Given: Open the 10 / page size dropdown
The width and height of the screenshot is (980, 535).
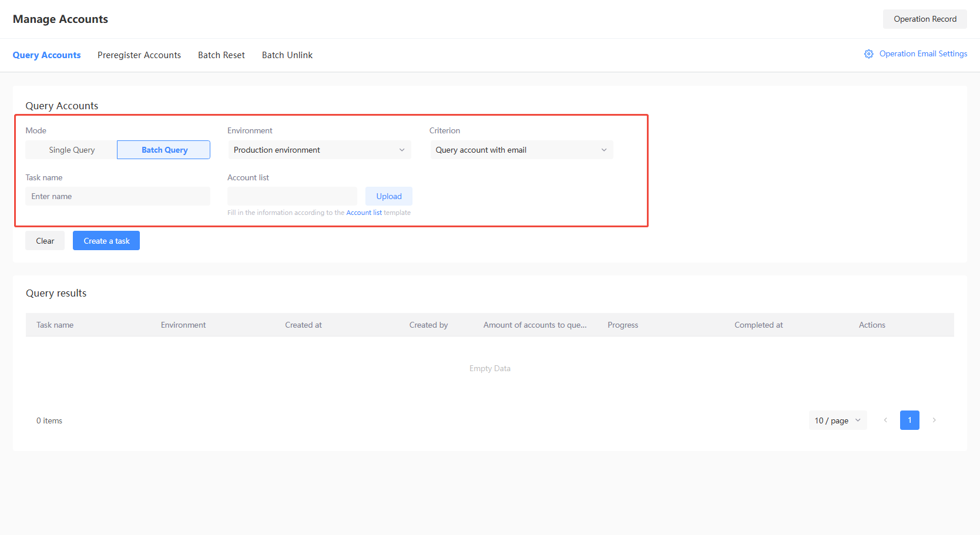Looking at the screenshot, I should tap(837, 420).
